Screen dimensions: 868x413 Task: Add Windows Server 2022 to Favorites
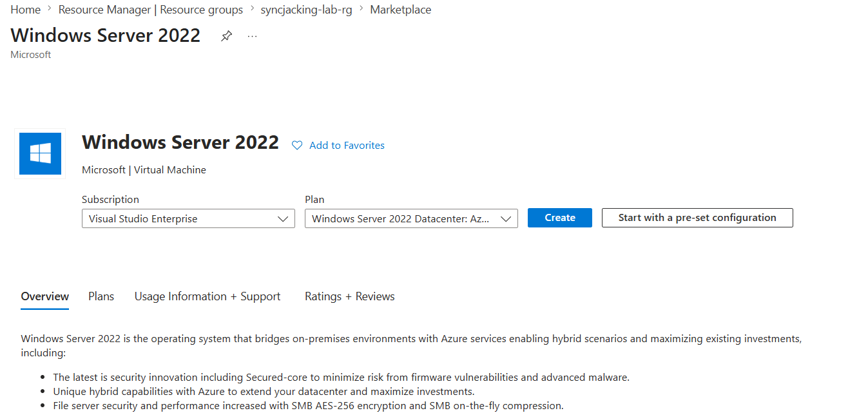point(347,146)
